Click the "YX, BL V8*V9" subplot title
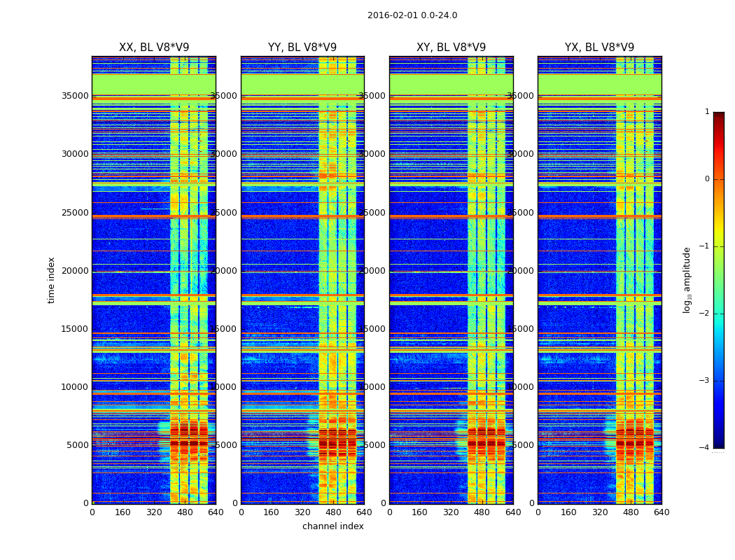 (x=599, y=48)
